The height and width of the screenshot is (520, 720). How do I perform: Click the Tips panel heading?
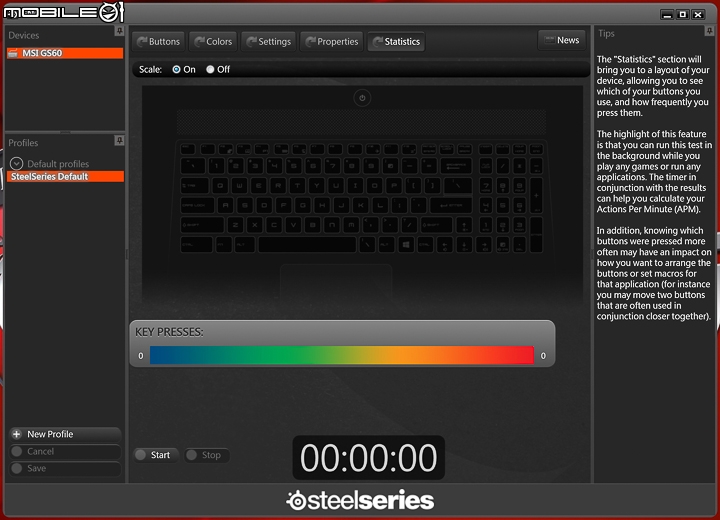point(606,34)
